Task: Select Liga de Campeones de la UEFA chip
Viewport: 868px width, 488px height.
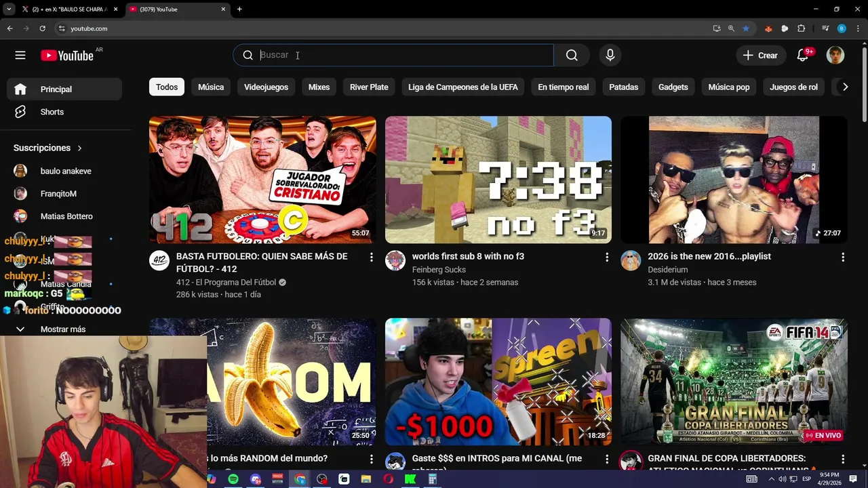Action: click(x=463, y=87)
